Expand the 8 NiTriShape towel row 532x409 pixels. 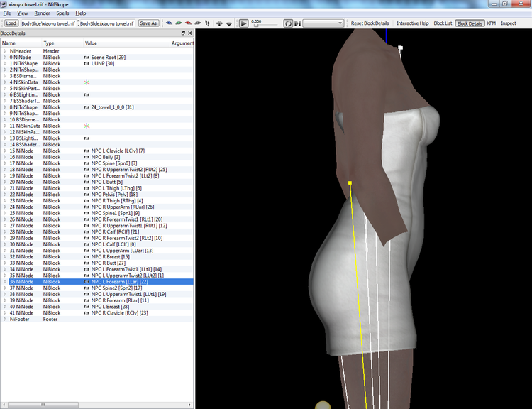point(5,107)
